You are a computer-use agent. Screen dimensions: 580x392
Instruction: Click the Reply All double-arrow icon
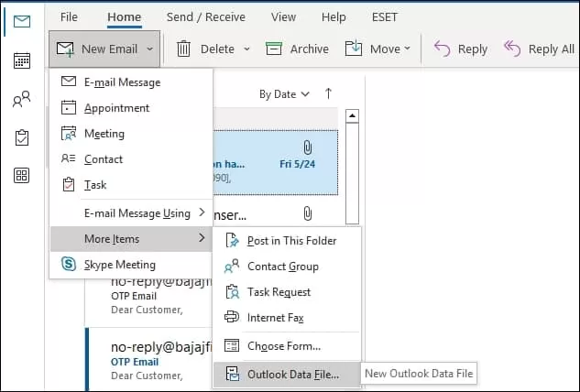coord(512,49)
